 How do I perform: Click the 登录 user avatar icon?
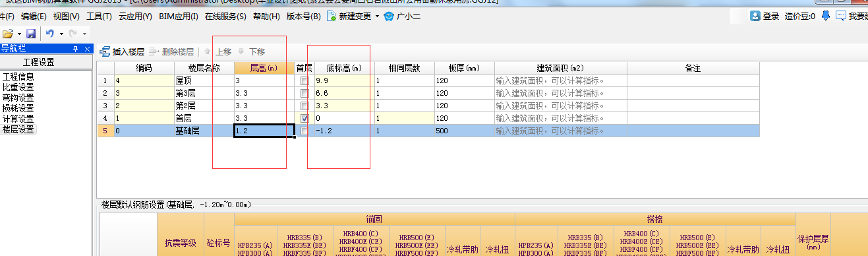point(756,16)
